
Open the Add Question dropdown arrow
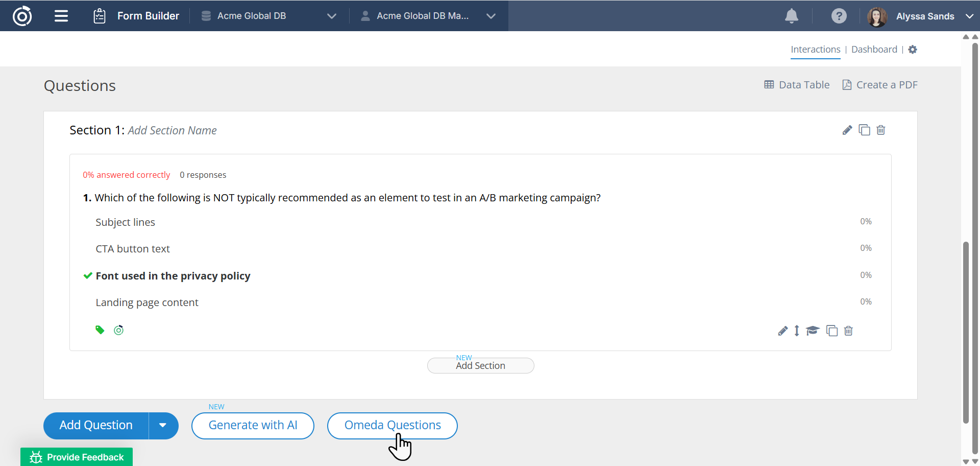163,426
